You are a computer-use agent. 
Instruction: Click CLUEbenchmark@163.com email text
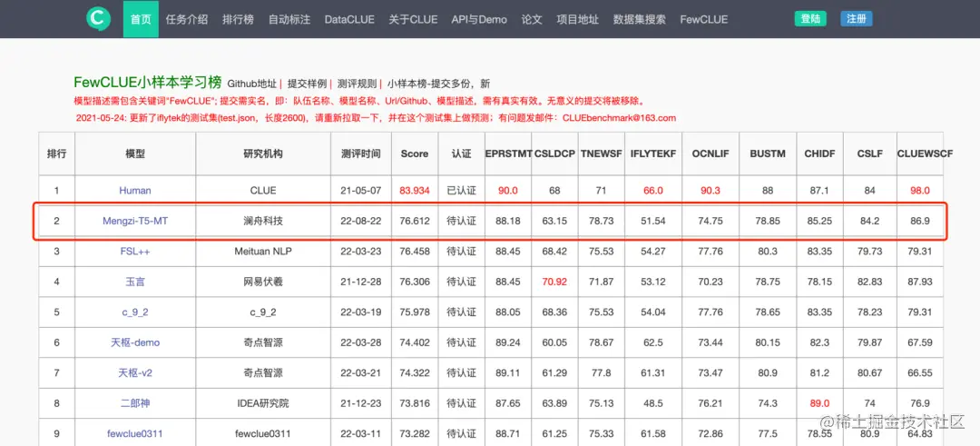tap(620, 117)
